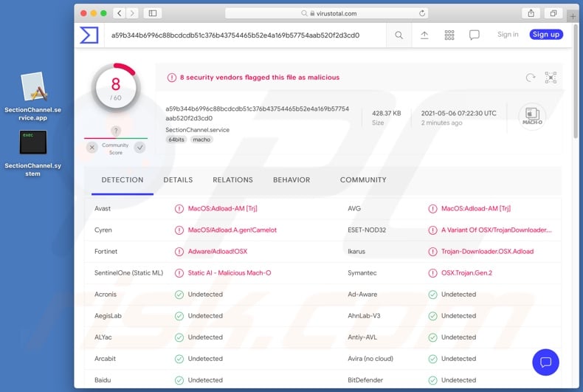Click the Ad-Aware vendor name
583x392 pixels.
click(362, 295)
